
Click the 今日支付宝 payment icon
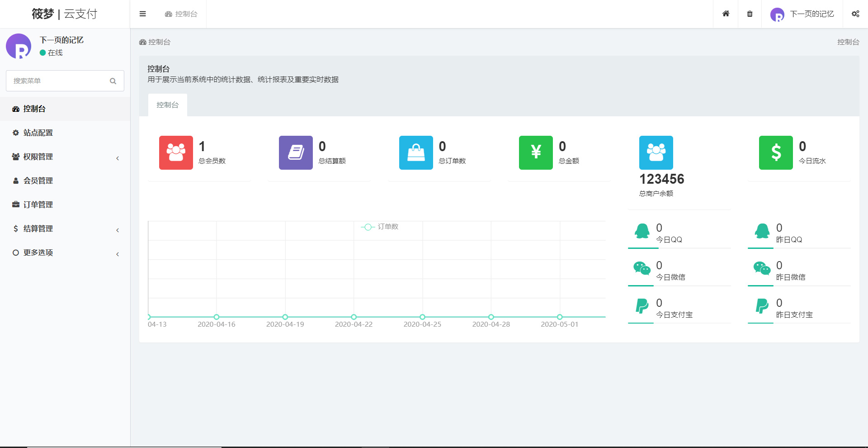pyautogui.click(x=642, y=307)
